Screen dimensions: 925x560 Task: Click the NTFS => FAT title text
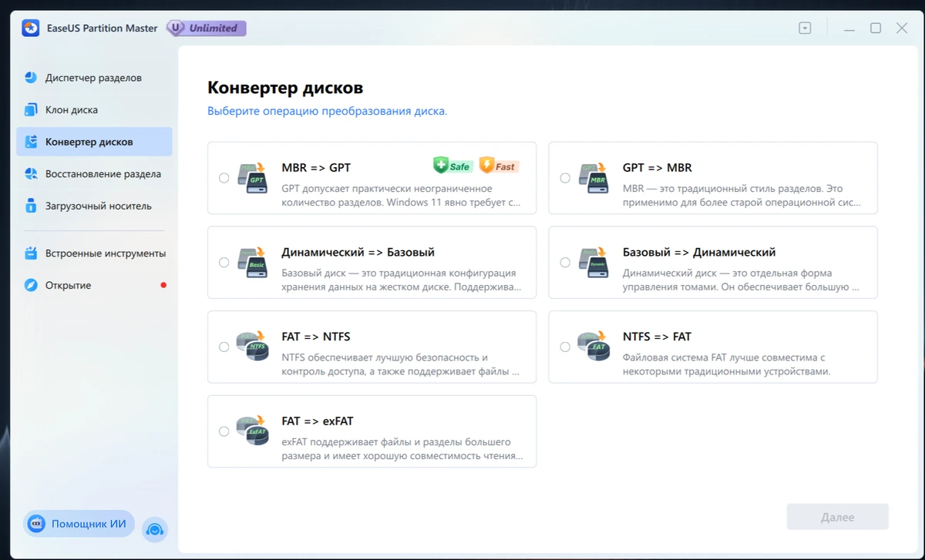tap(658, 337)
